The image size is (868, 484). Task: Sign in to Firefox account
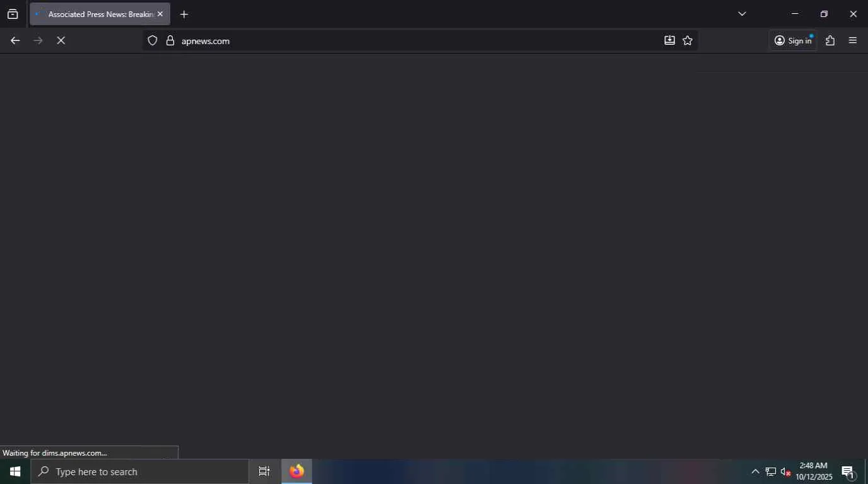point(793,40)
